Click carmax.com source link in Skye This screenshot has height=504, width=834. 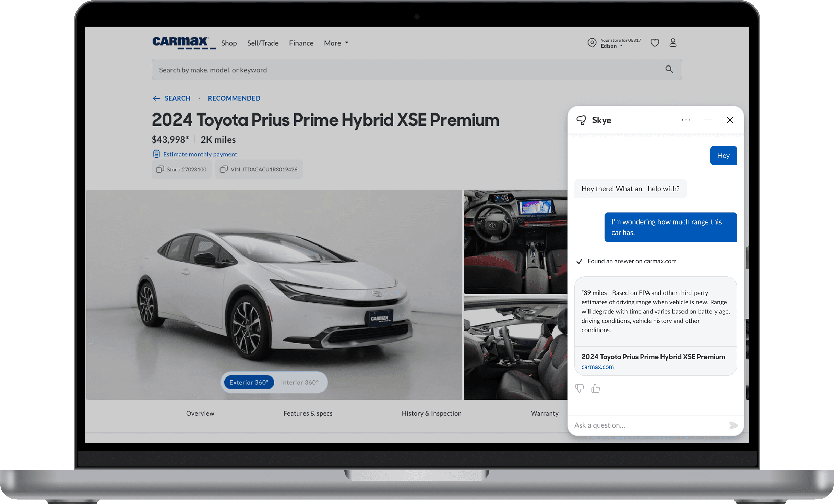597,366
